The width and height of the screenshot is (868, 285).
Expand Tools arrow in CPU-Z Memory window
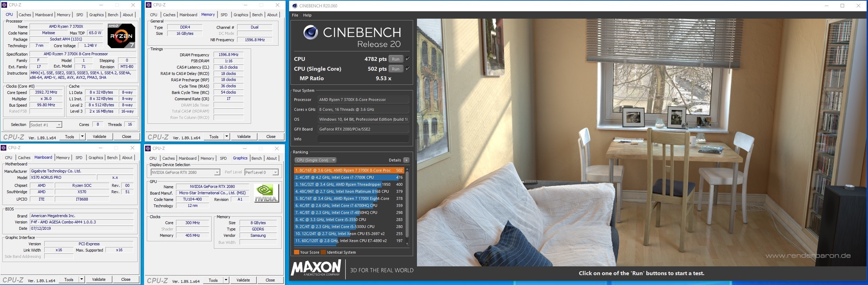(227, 137)
